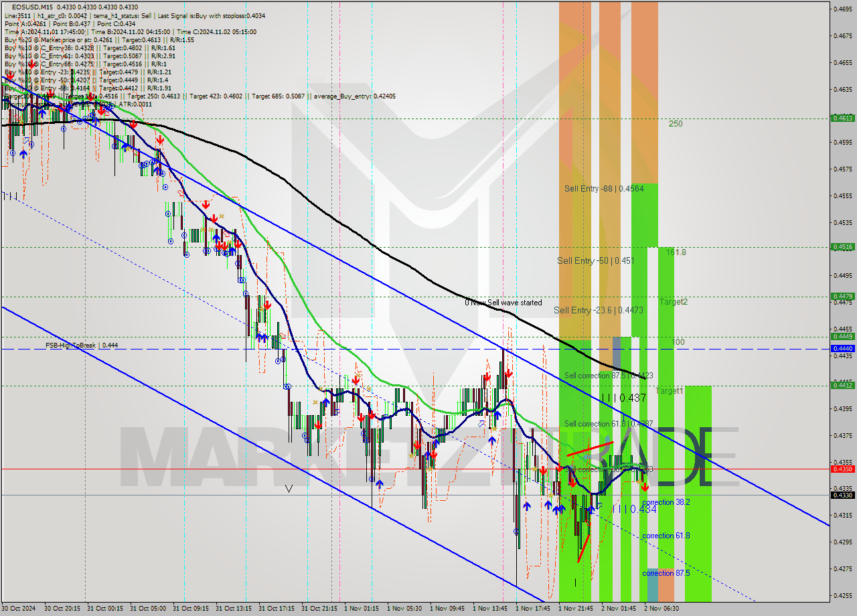
Task: Click the green 0.4449 price tag
Action: 842,336
